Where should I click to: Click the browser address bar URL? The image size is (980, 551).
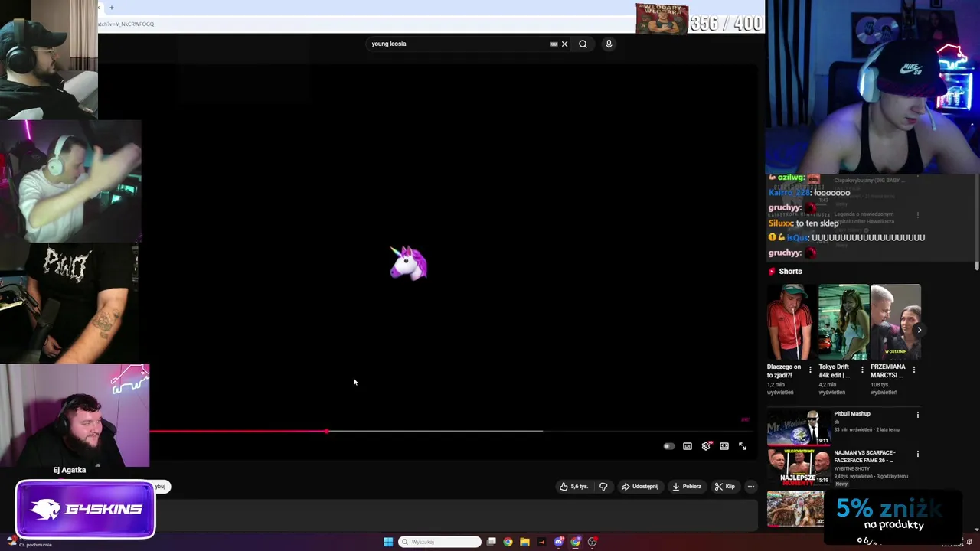pos(126,24)
